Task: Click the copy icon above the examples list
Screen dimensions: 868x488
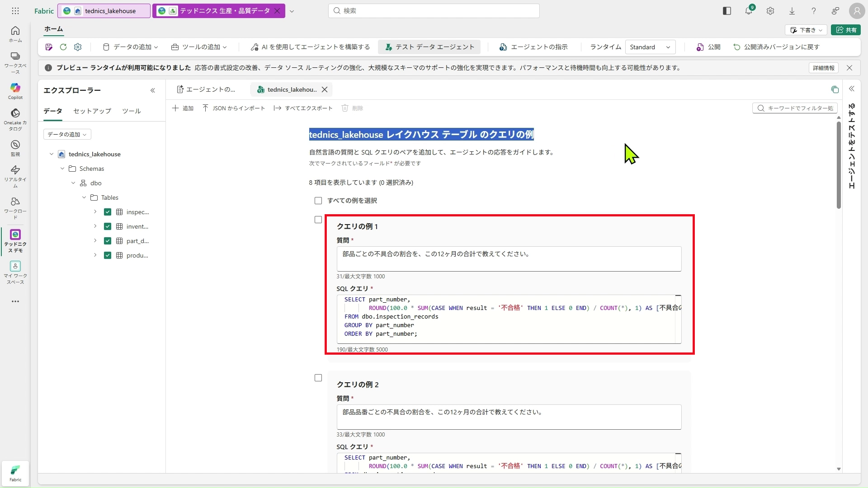Action: click(x=835, y=89)
